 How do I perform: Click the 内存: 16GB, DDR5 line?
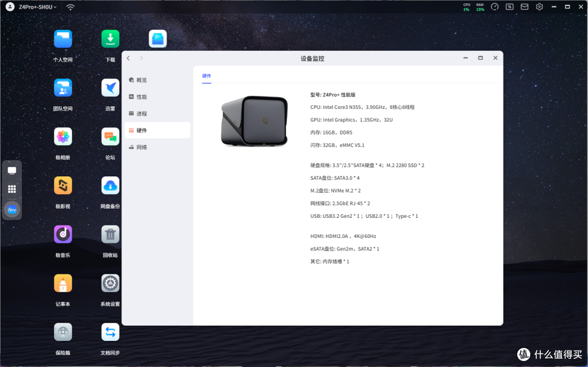pos(331,132)
